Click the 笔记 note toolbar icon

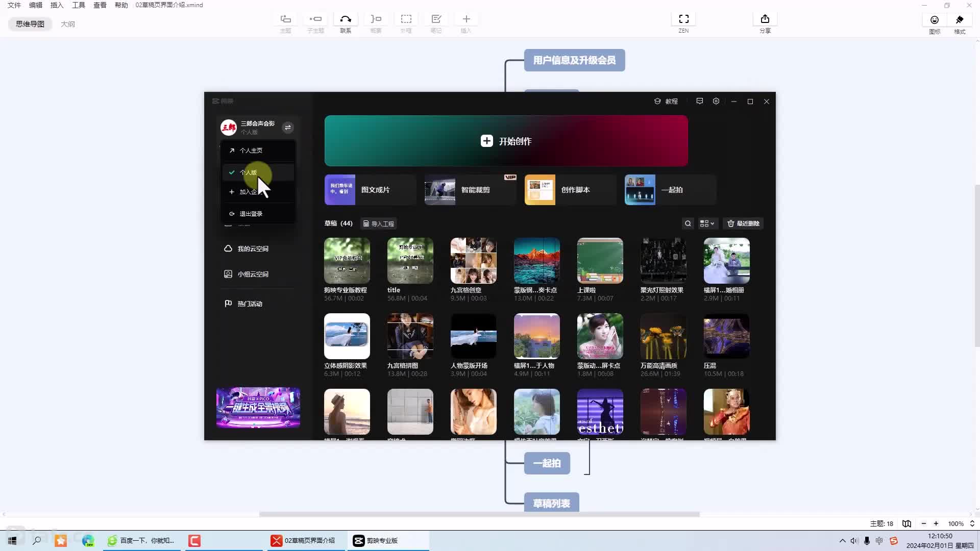coord(436,19)
